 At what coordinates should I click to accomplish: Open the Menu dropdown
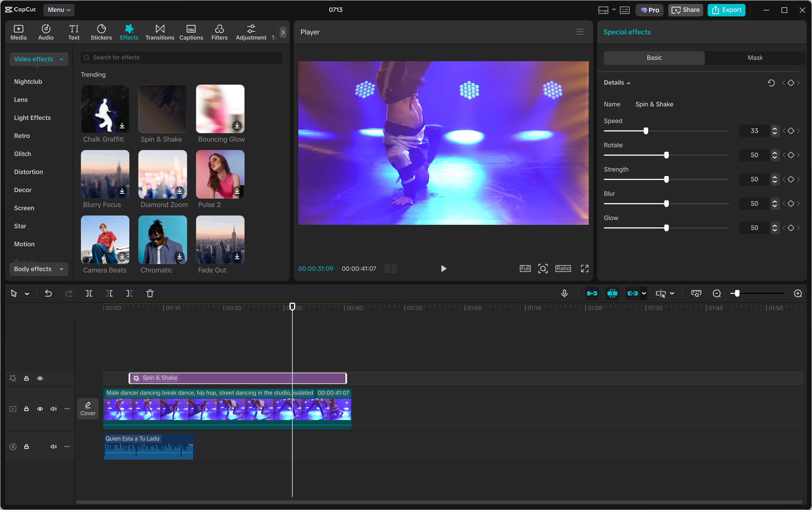coord(59,10)
